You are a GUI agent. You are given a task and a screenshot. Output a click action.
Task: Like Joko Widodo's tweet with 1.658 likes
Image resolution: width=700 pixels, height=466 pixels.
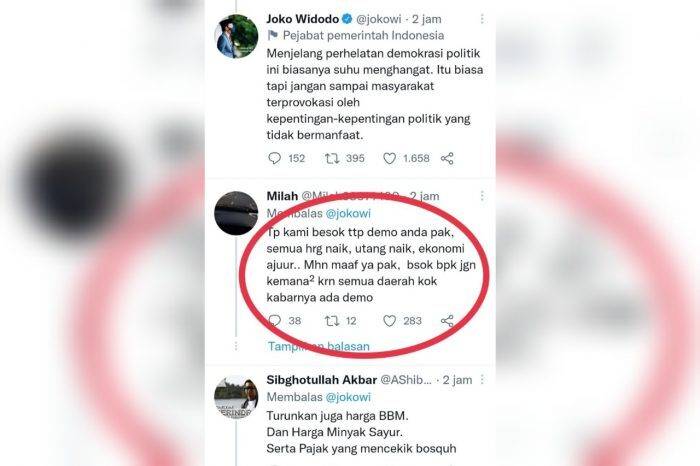[x=389, y=158]
